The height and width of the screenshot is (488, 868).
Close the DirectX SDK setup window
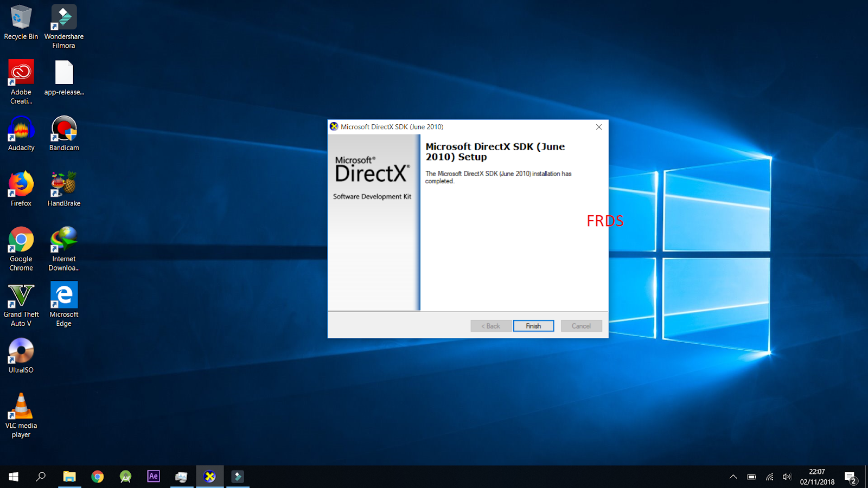pyautogui.click(x=599, y=127)
